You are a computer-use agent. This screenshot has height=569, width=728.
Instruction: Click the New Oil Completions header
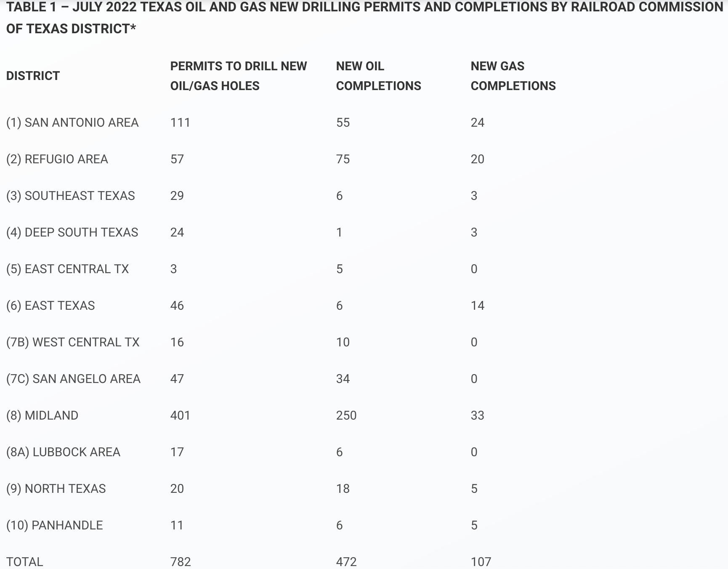click(378, 76)
